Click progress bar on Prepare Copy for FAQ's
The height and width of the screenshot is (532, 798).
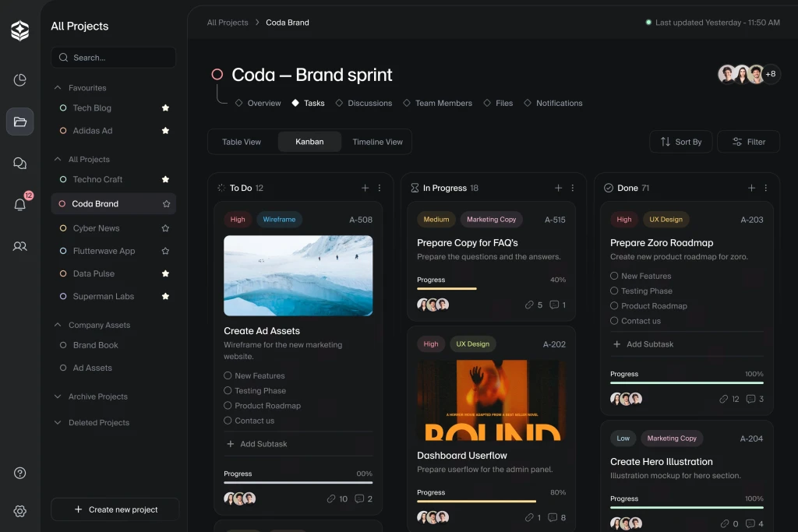491,288
